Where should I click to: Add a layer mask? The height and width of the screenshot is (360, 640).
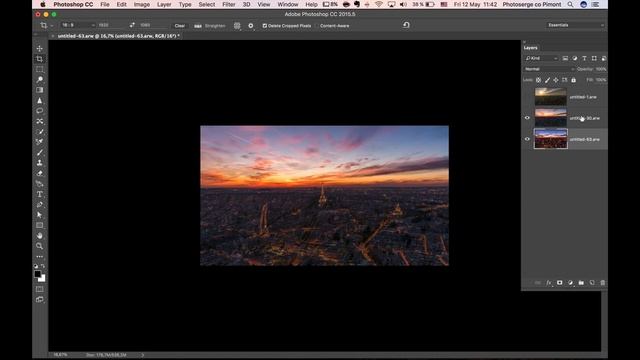(x=560, y=282)
